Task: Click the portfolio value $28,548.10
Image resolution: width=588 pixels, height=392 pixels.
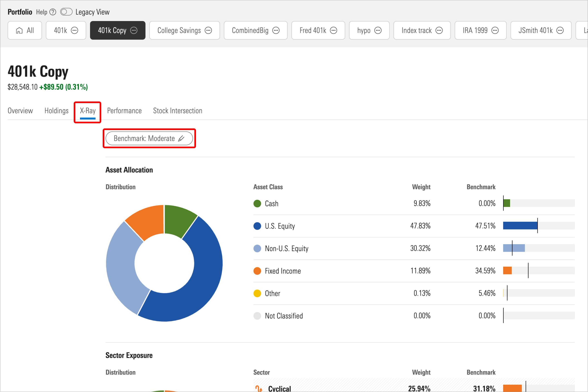Action: tap(22, 87)
